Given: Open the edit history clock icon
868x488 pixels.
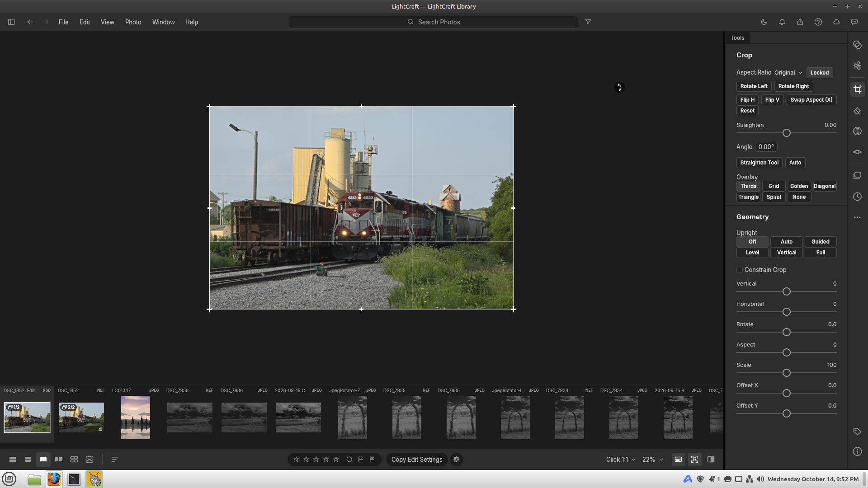Looking at the screenshot, I should (x=858, y=197).
